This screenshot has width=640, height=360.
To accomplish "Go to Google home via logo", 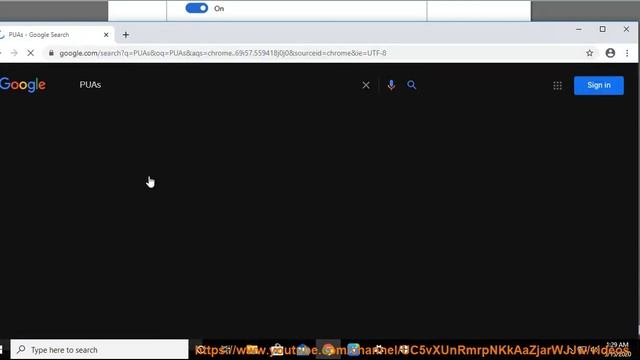I will tap(23, 85).
